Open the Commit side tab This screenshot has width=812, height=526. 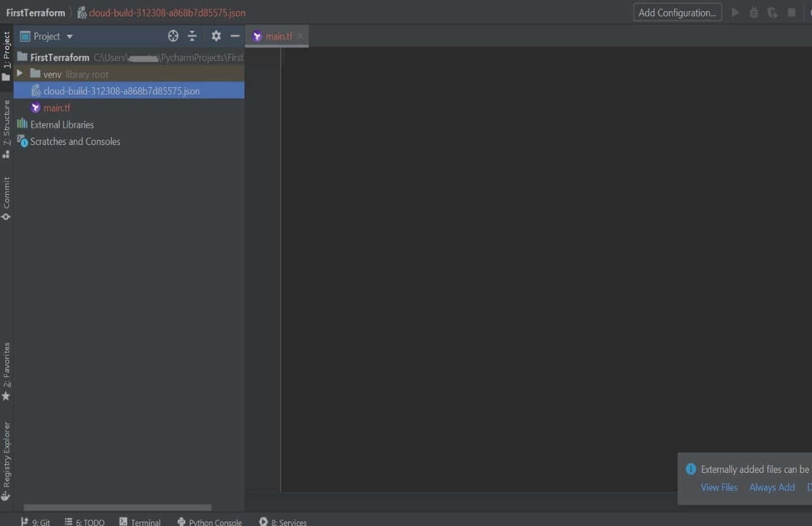(7, 198)
